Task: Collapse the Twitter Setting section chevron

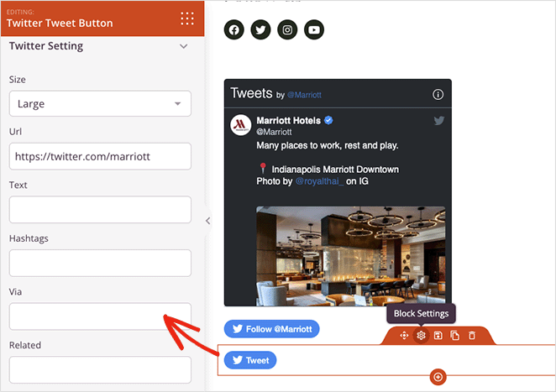Action: [183, 46]
